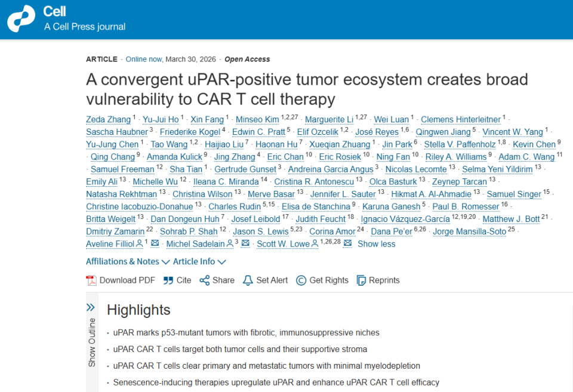The height and width of the screenshot is (392, 573).
Task: Open author Eric Rosiek link
Action: 340,157
